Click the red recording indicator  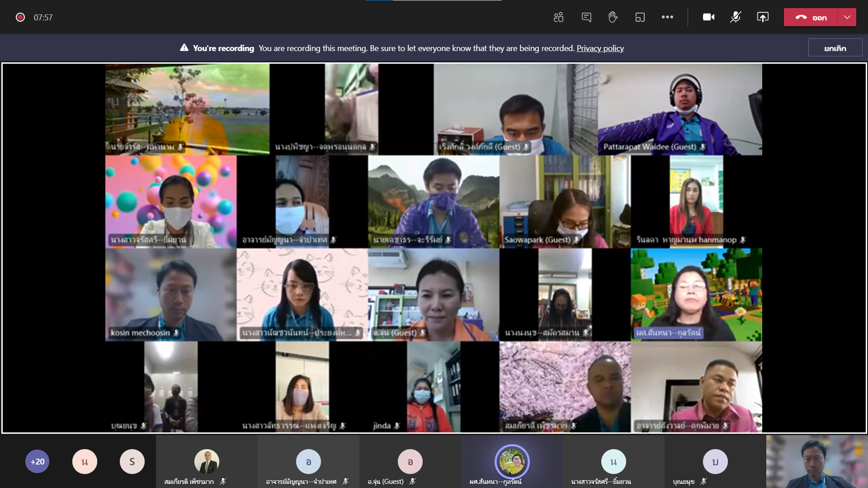(x=20, y=17)
